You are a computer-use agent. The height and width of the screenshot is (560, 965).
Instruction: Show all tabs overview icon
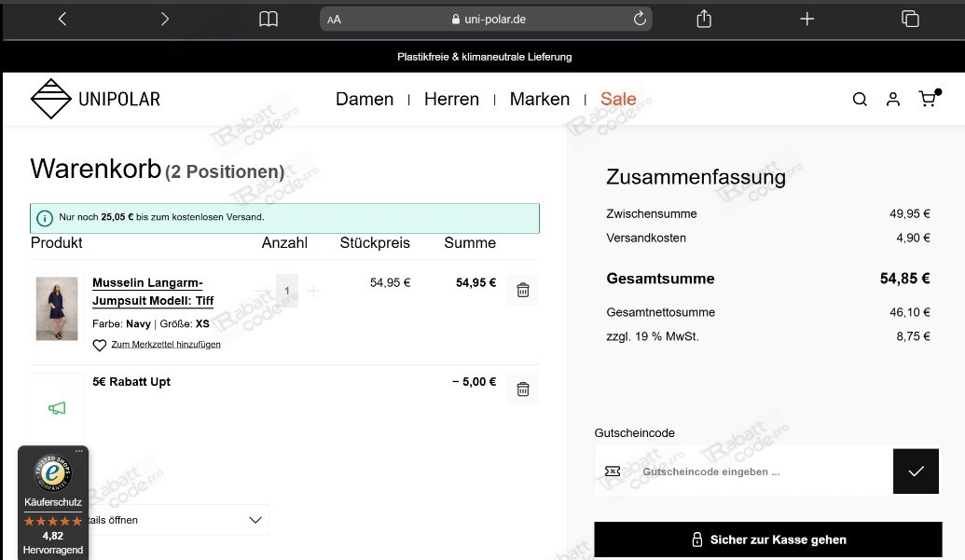point(910,19)
